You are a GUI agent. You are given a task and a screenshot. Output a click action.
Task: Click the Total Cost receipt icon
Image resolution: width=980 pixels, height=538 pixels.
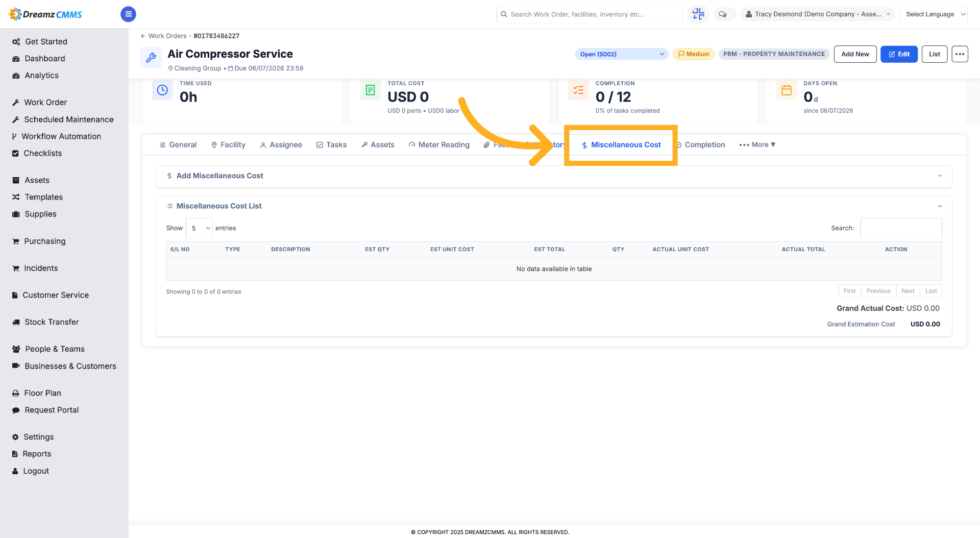pos(371,90)
